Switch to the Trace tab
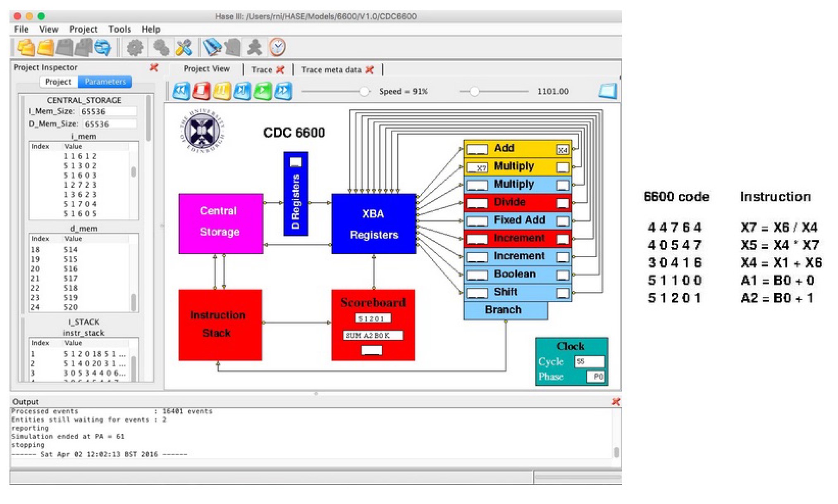This screenshot has width=838, height=504. pos(262,69)
